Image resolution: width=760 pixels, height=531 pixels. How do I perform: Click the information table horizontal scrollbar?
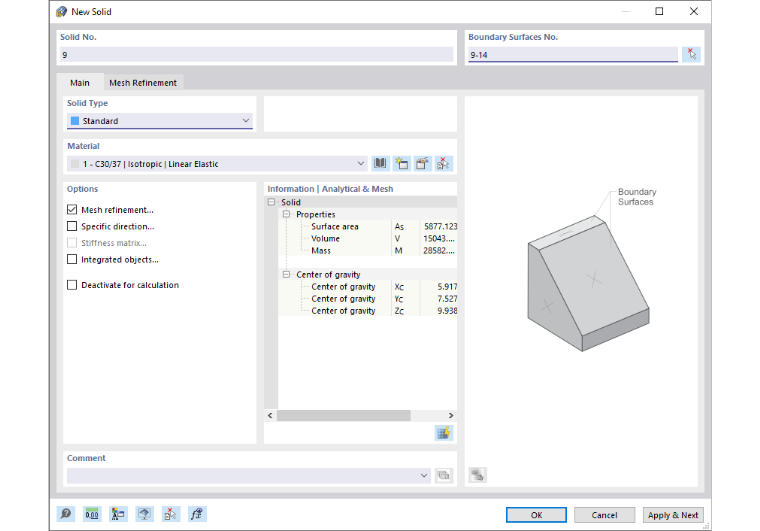pos(344,415)
